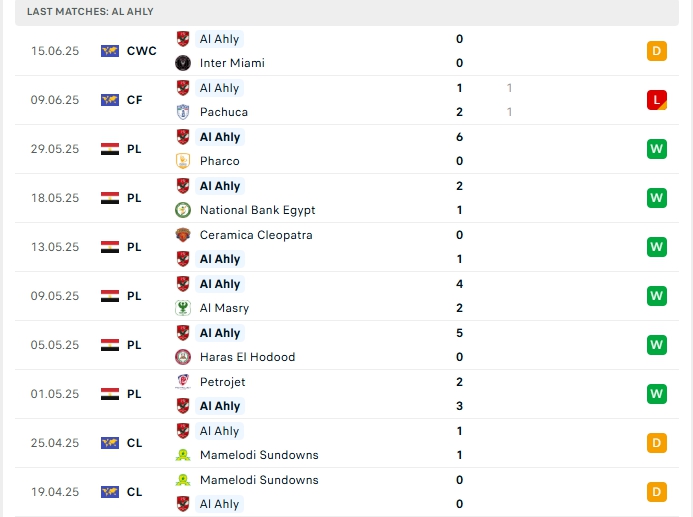Click the Pharco club crest
Viewport: 693px width, 517px height.
point(183,161)
